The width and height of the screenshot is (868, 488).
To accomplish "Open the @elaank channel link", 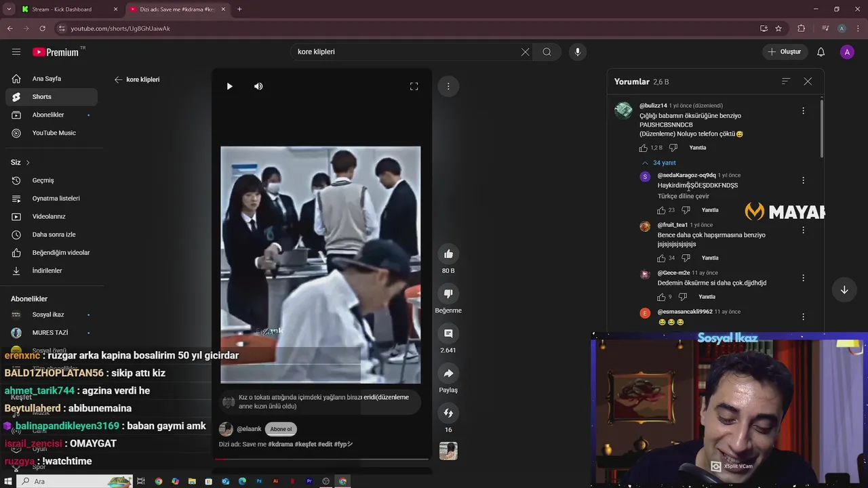I will coord(249,429).
